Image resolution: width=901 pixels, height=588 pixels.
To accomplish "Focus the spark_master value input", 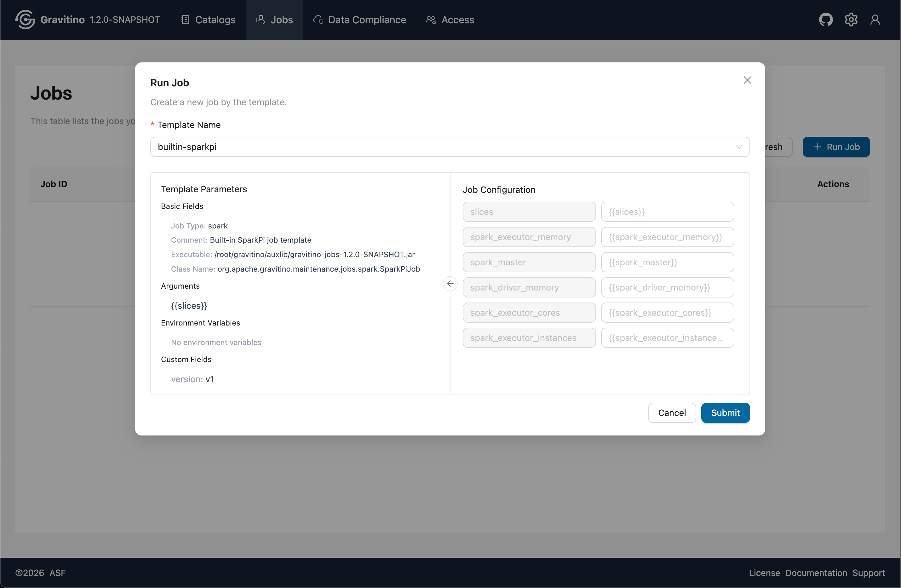I will point(667,262).
